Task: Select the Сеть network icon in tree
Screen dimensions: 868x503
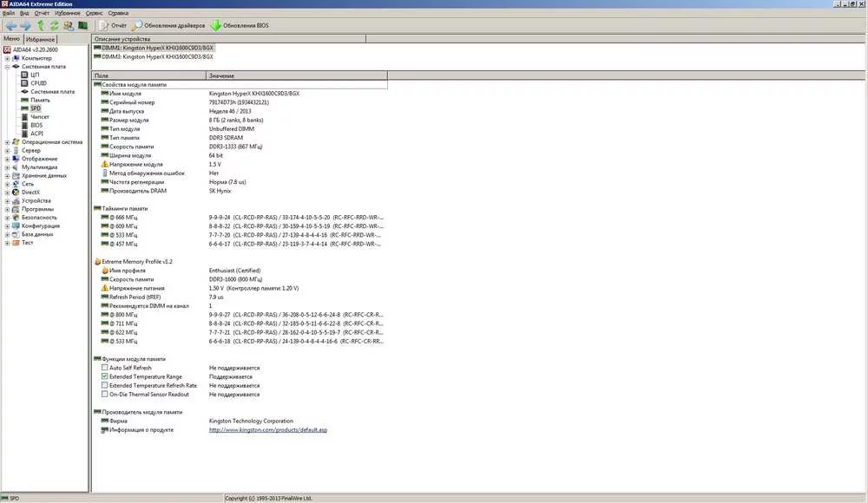Action: [x=16, y=184]
